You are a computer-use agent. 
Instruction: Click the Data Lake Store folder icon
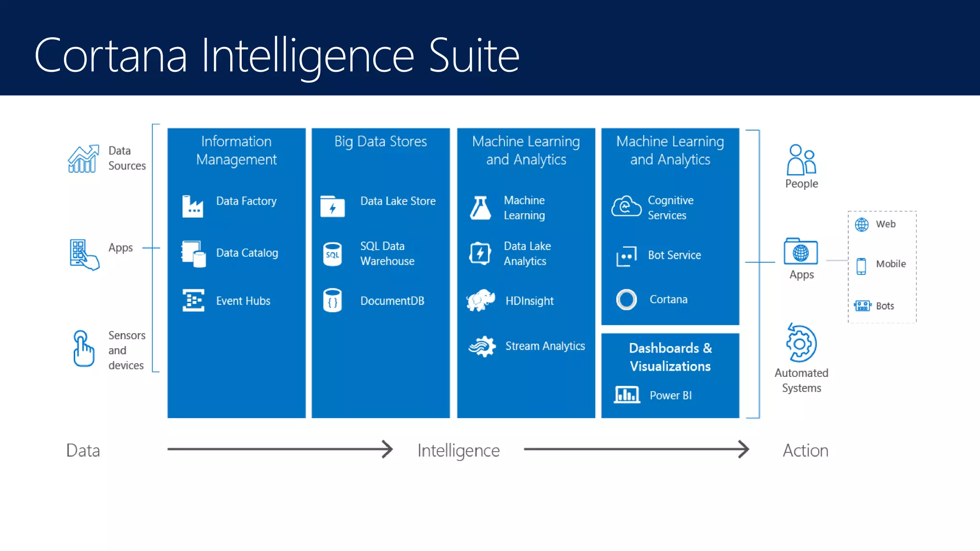[333, 206]
